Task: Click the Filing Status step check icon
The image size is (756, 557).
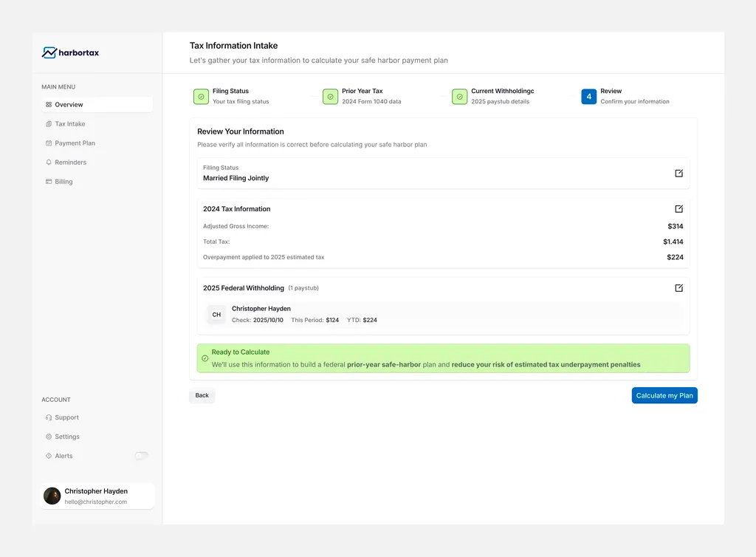Action: pos(201,97)
